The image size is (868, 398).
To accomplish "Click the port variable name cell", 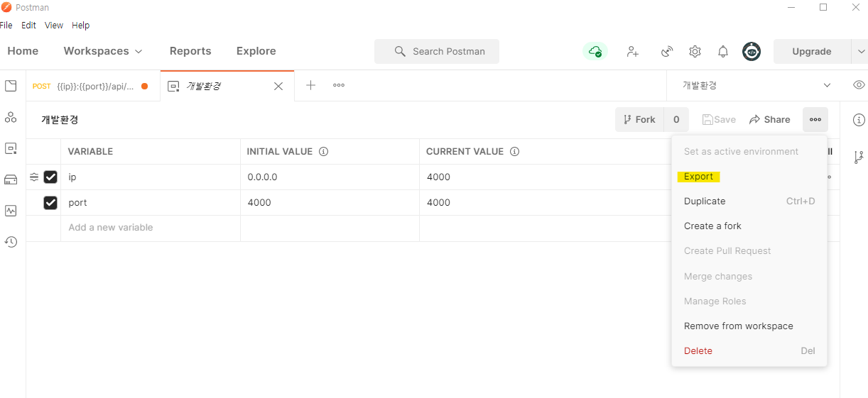I will [151, 203].
